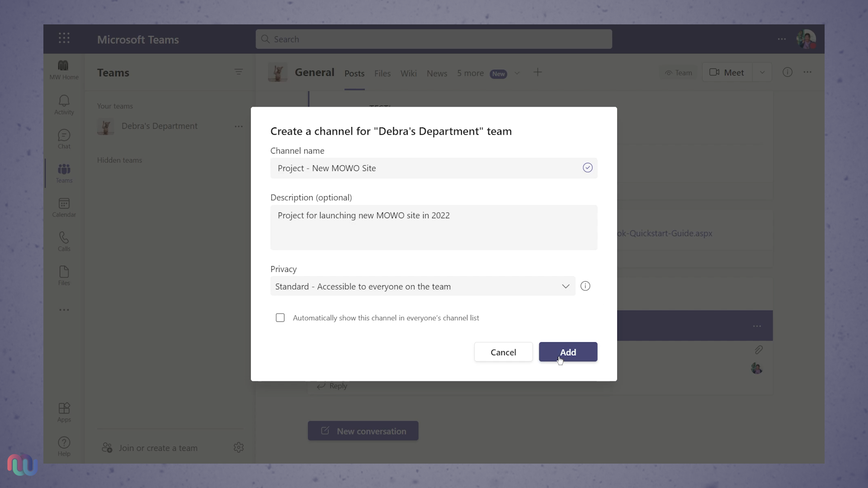Open Files in the left sidebar
The height and width of the screenshot is (488, 868).
64,276
